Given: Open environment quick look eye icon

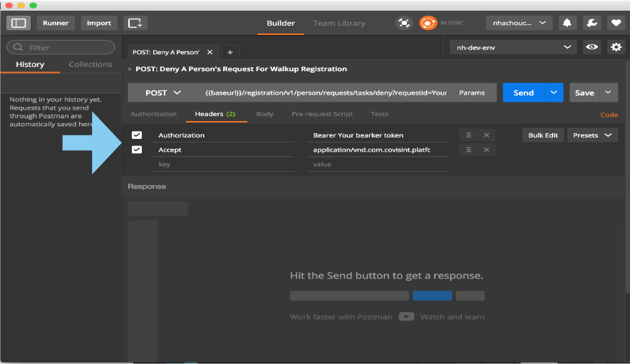Looking at the screenshot, I should click(592, 47).
